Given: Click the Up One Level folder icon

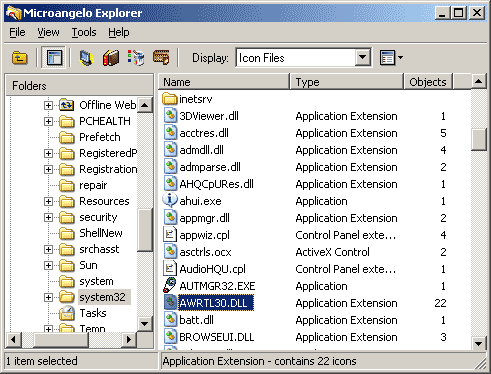Looking at the screenshot, I should [20, 58].
